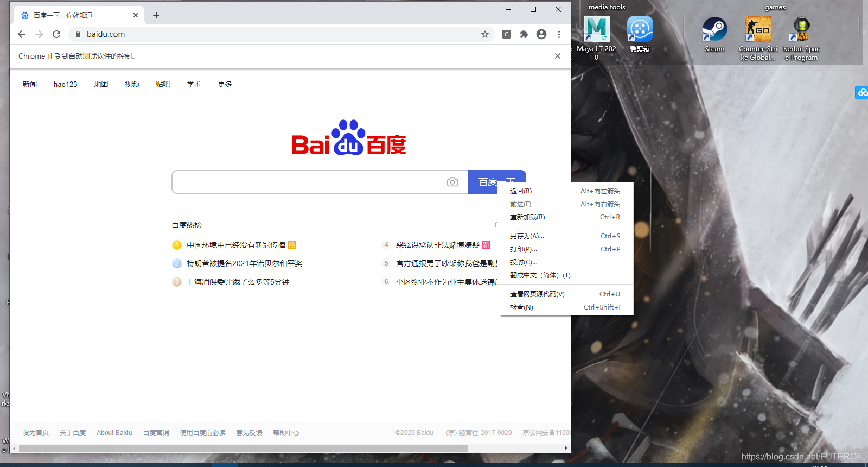This screenshot has width=868, height=467.
Task: Click the 百度热榜 heading
Action: pyautogui.click(x=187, y=225)
